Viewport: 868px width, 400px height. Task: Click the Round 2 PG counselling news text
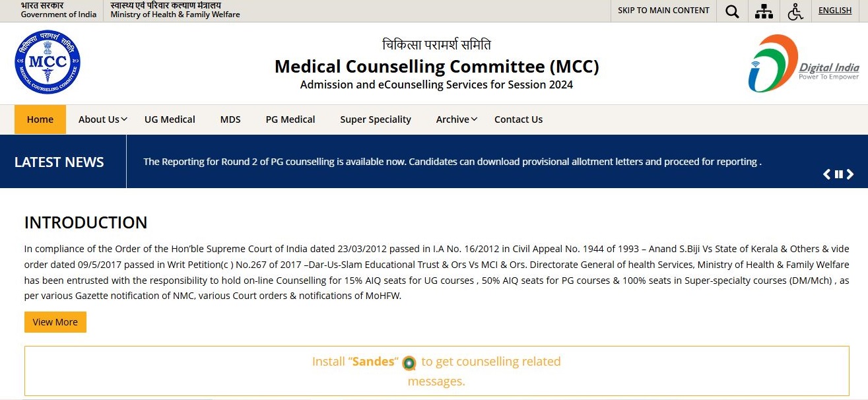(452, 162)
